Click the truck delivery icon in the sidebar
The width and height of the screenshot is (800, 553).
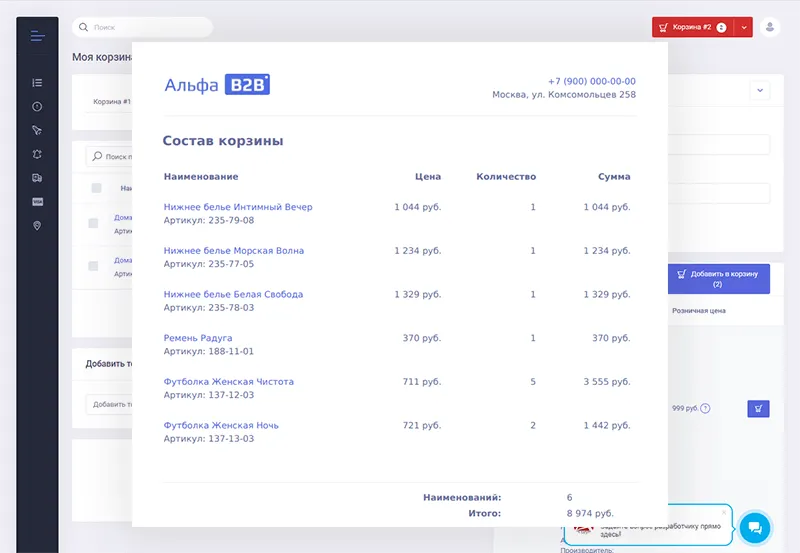37,178
